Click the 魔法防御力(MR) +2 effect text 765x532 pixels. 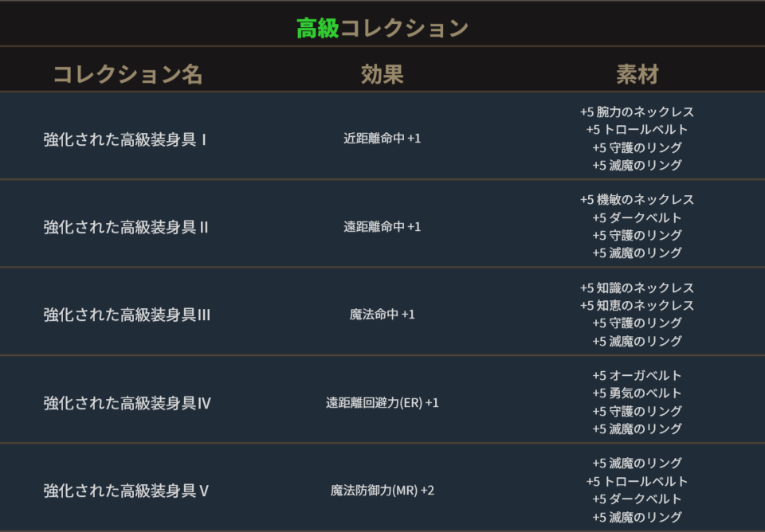click(x=382, y=491)
